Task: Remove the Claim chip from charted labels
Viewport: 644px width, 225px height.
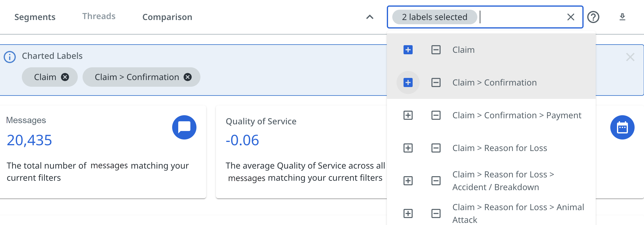Action: click(65, 77)
